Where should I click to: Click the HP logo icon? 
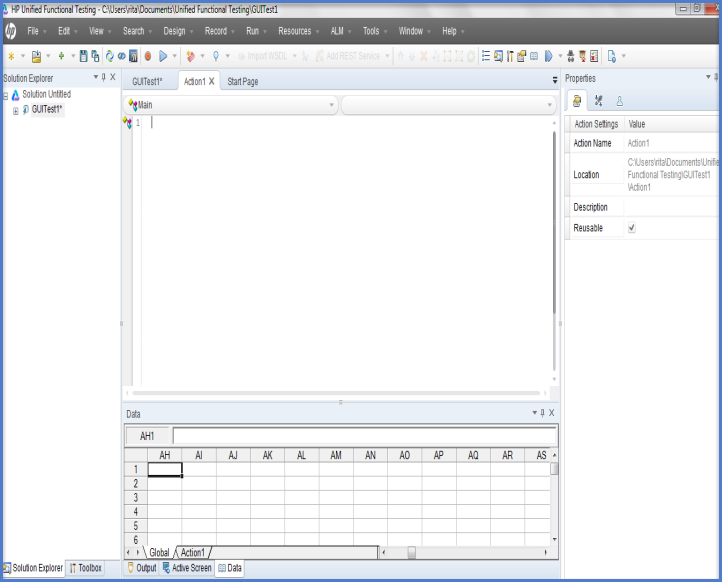[x=10, y=31]
